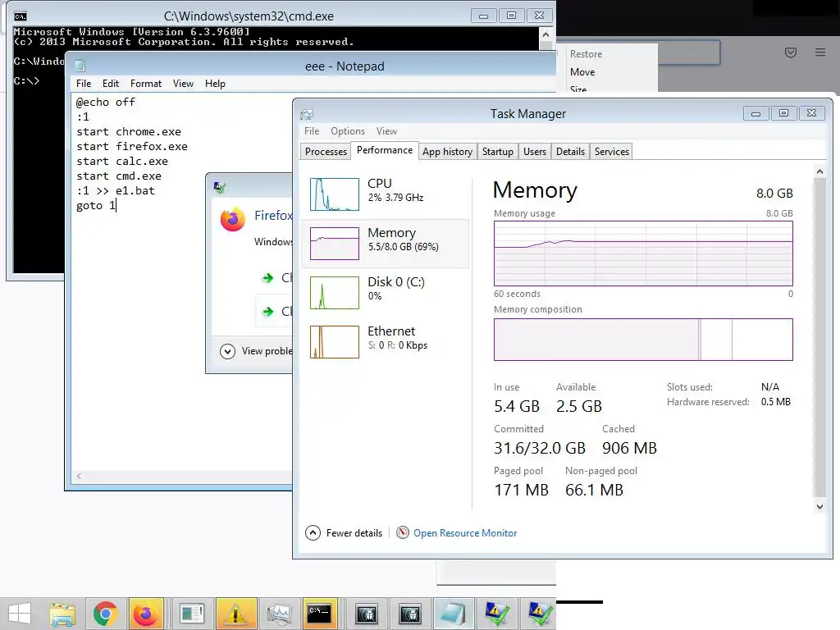Switch to Task Manager taskbar icon
Viewport: 840px width, 630px height.
click(279, 614)
